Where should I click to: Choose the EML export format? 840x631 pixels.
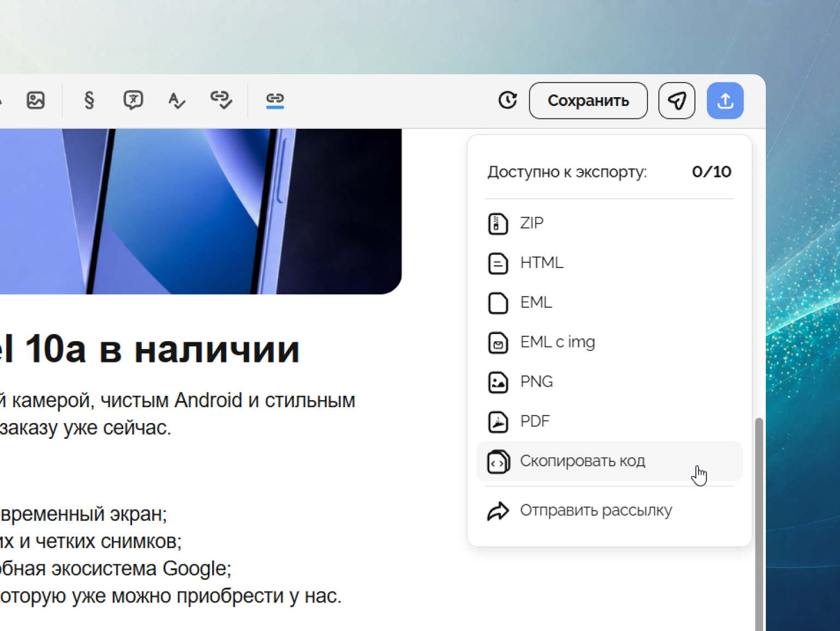click(609, 302)
